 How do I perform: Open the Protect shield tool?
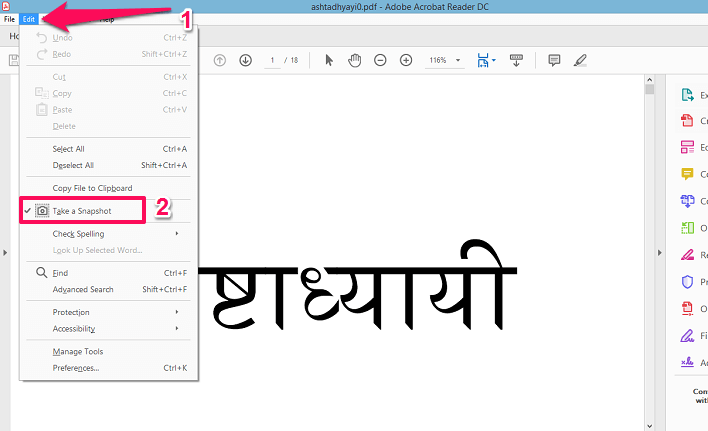[687, 282]
